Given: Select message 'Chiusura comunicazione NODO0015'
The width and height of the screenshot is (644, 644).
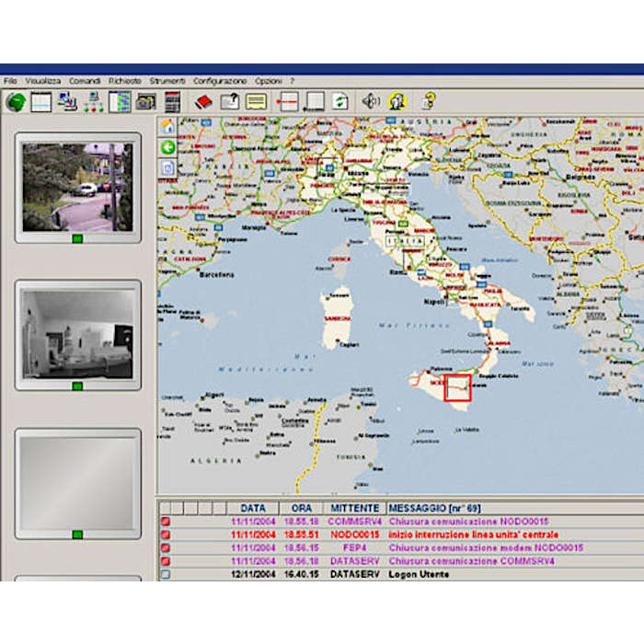Looking at the screenshot, I should [468, 522].
